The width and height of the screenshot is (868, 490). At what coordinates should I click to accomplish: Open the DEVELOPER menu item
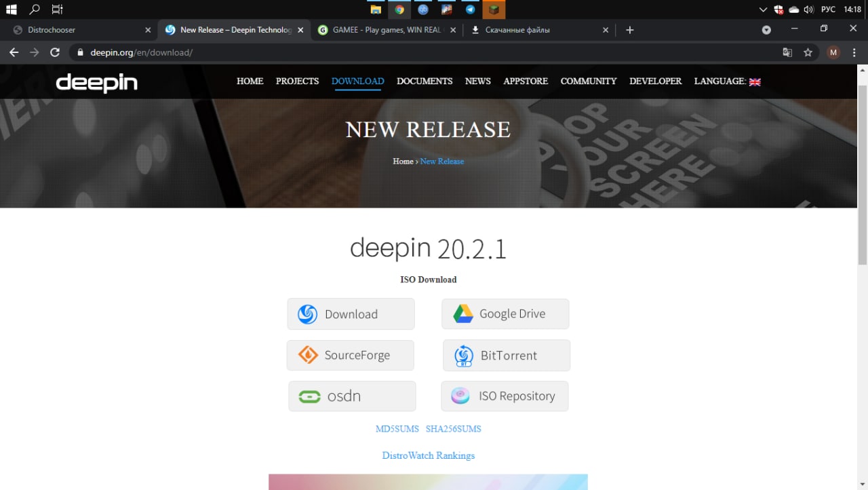[655, 81]
